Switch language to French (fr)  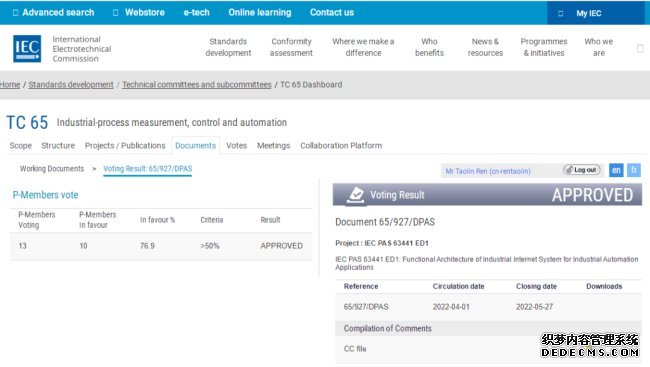click(x=633, y=170)
